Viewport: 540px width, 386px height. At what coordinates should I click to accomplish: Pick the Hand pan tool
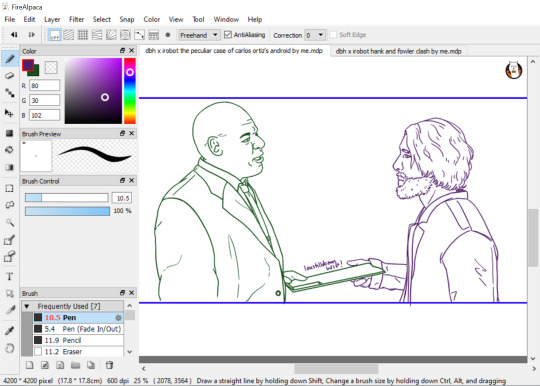[x=10, y=348]
